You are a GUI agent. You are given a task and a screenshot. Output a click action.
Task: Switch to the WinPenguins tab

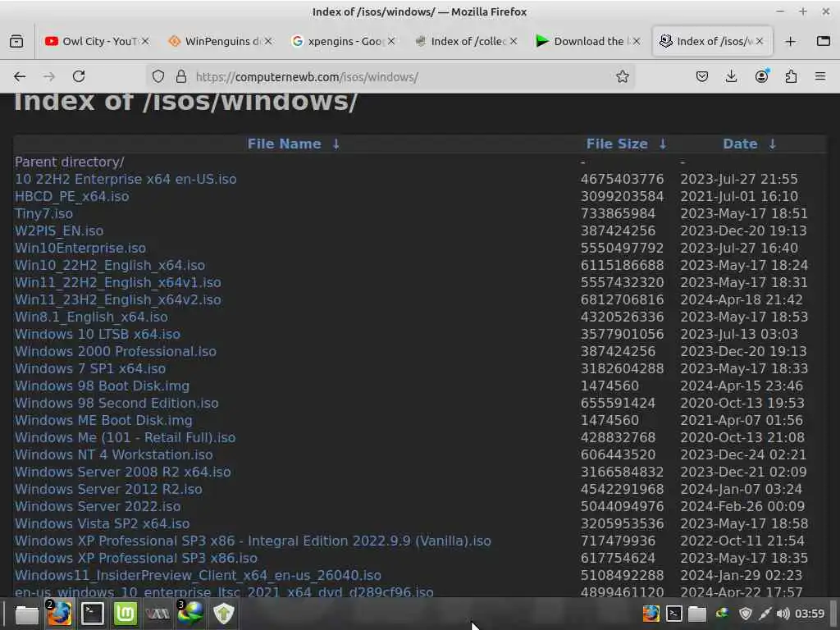pos(220,41)
